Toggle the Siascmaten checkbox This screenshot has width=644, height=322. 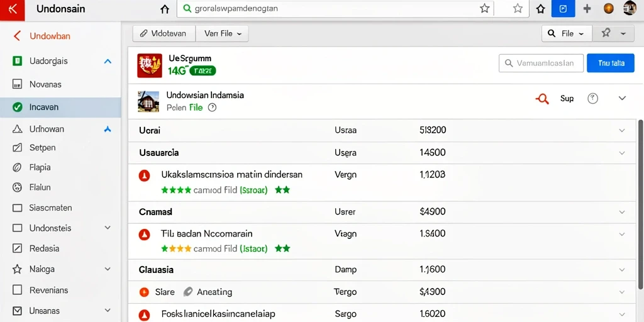(x=17, y=208)
